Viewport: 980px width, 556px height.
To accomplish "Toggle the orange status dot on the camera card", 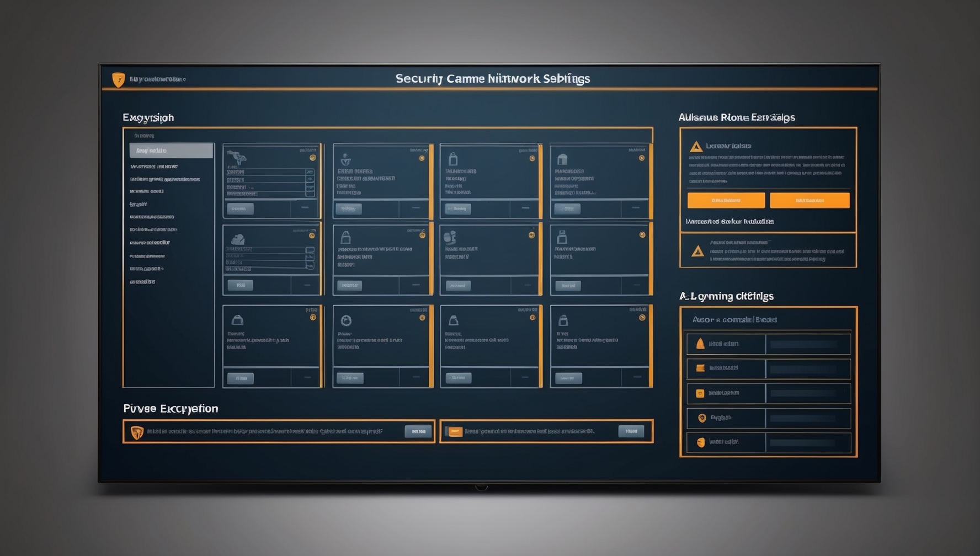I will pyautogui.click(x=313, y=158).
